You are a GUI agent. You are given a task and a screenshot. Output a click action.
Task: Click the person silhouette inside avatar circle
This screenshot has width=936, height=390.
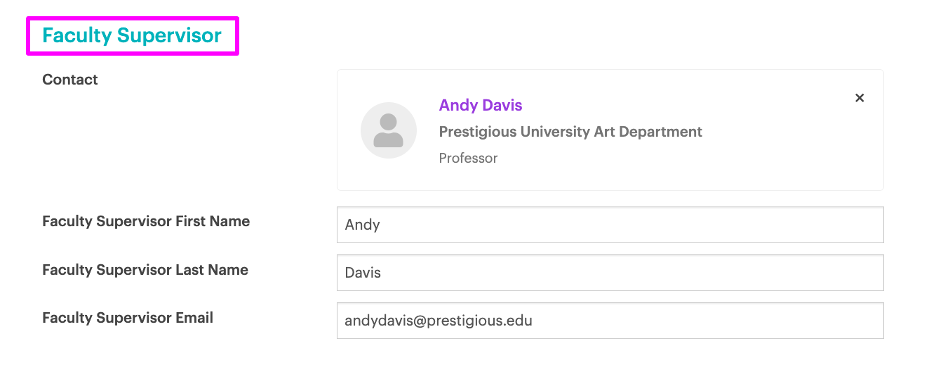[389, 130]
